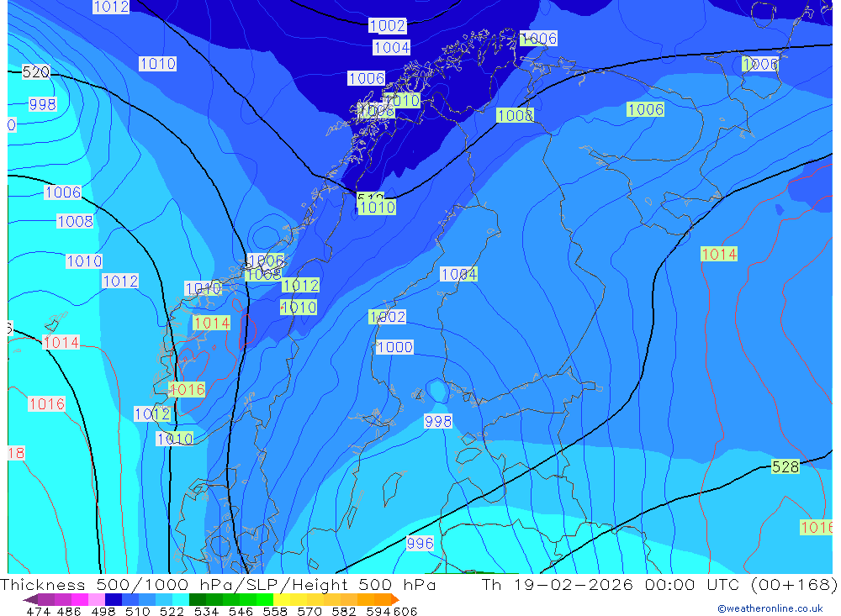The image size is (841, 616).
Task: Pick the cyan swatch in legend
Action: point(181,599)
